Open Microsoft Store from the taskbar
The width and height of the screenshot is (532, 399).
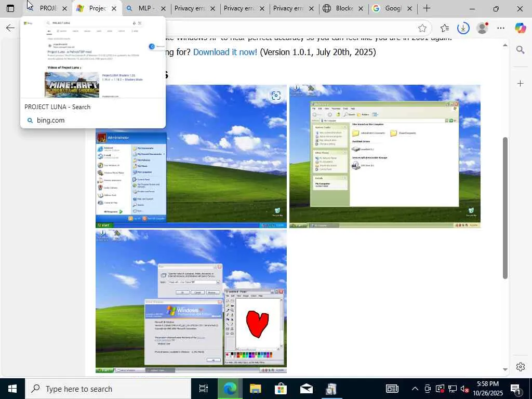pos(281,389)
